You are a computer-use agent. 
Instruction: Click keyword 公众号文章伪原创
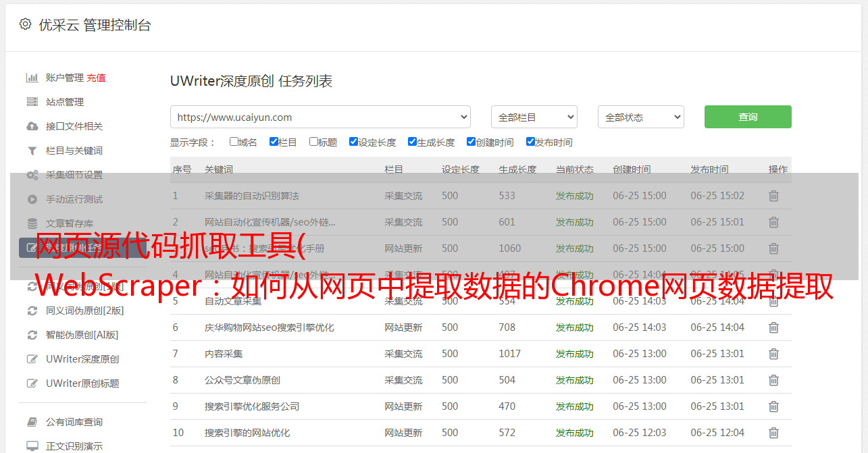pos(242,380)
